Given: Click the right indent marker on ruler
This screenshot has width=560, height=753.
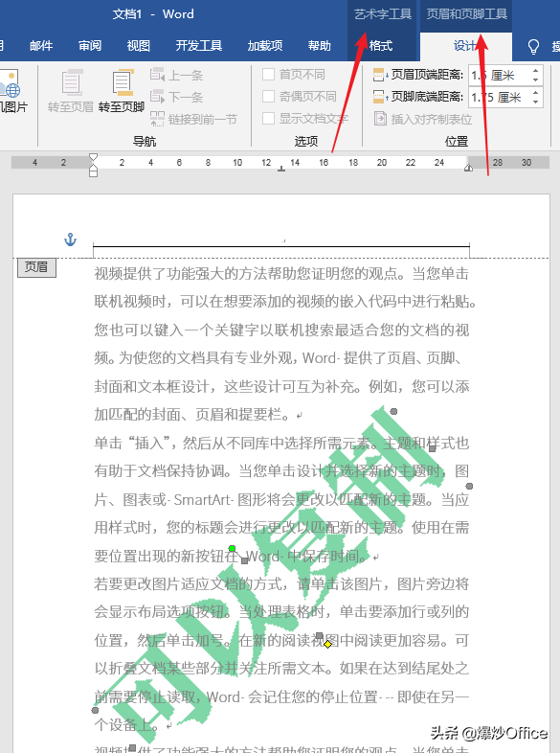Looking at the screenshot, I should (x=468, y=167).
